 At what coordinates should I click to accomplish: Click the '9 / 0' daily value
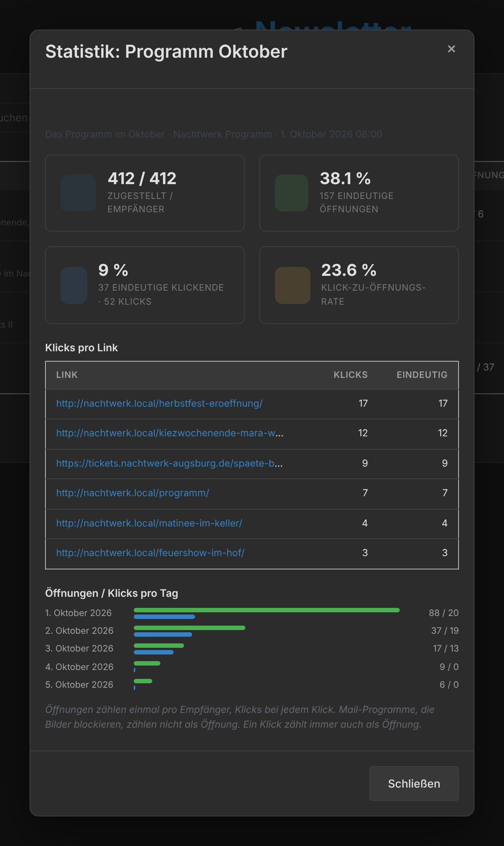point(449,667)
